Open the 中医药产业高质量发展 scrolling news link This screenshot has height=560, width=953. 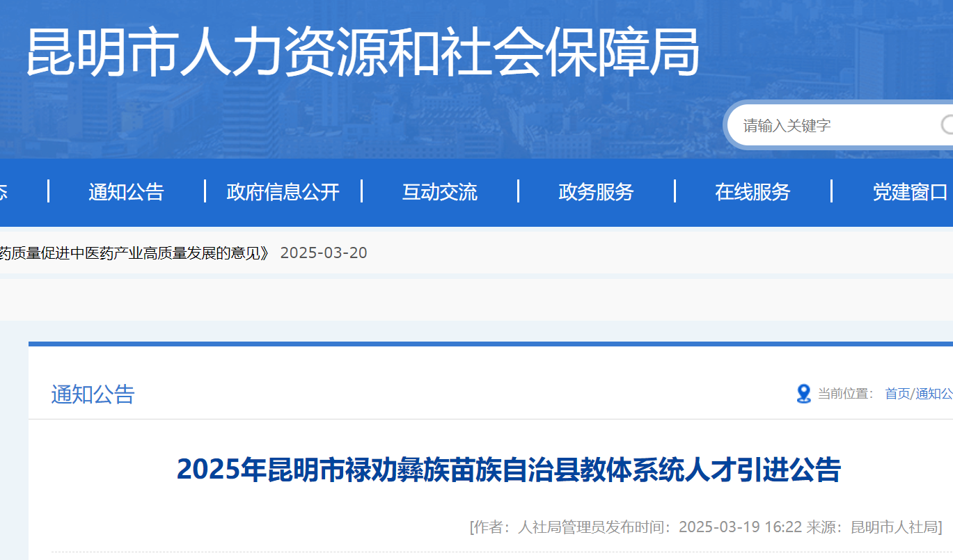tap(135, 253)
